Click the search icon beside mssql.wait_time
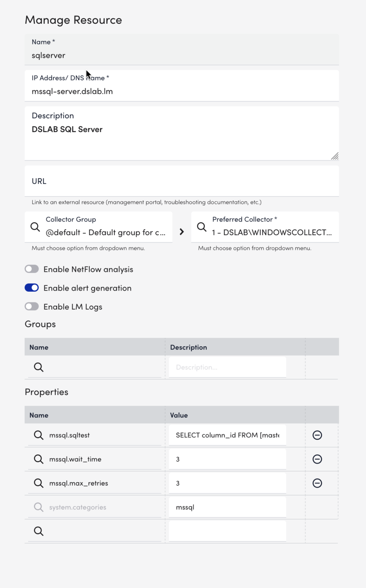Image resolution: width=366 pixels, height=588 pixels. 38,459
